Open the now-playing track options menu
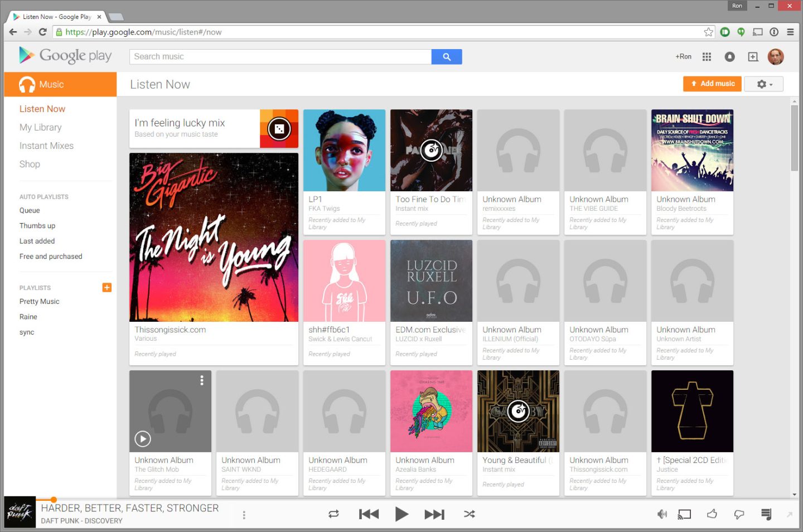 pos(244,515)
